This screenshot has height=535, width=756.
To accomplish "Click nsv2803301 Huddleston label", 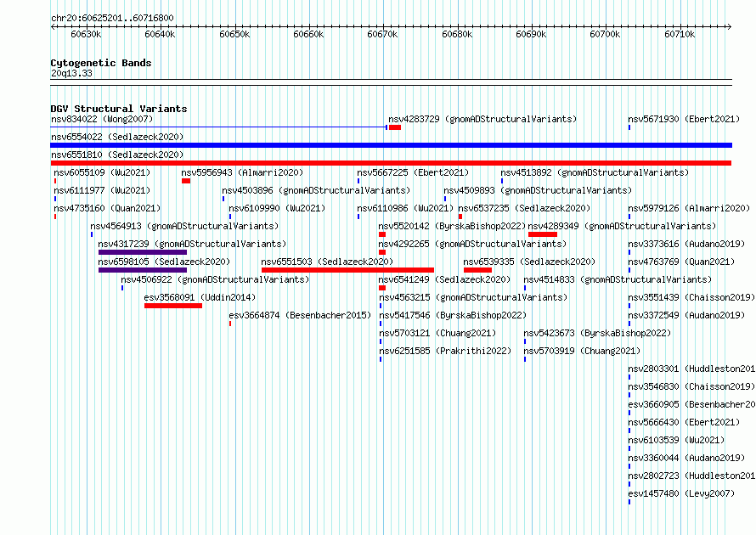I will click(691, 369).
